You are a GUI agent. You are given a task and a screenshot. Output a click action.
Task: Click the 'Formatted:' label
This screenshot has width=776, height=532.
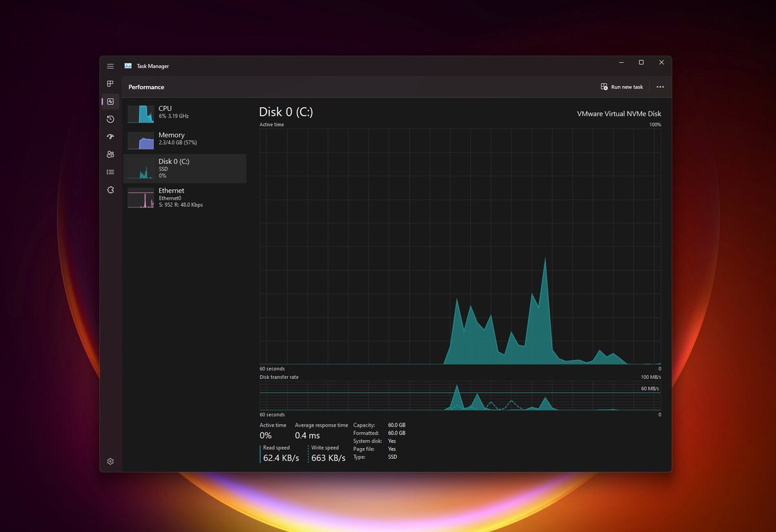pyautogui.click(x=365, y=433)
